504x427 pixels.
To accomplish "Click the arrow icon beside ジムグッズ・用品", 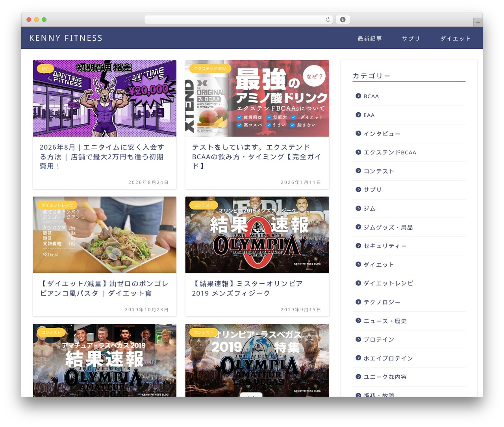I will click(x=358, y=227).
